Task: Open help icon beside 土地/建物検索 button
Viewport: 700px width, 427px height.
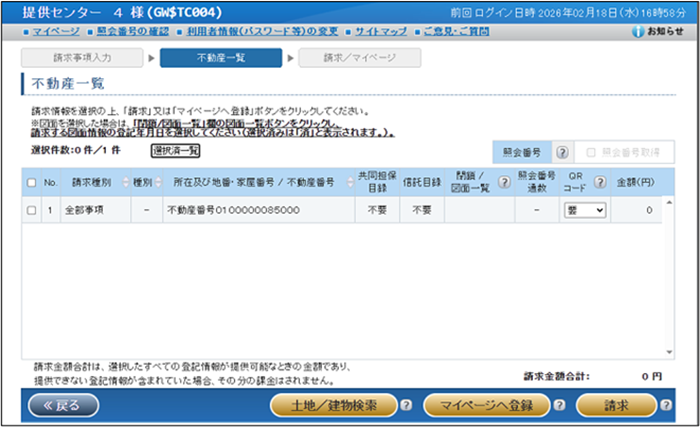Action: 406,405
